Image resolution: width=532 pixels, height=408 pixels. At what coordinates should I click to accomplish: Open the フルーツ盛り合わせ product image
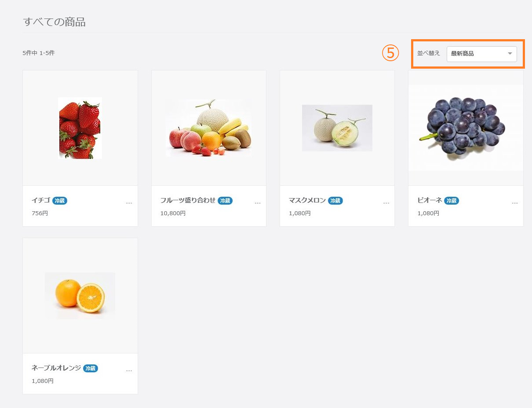[x=208, y=128]
